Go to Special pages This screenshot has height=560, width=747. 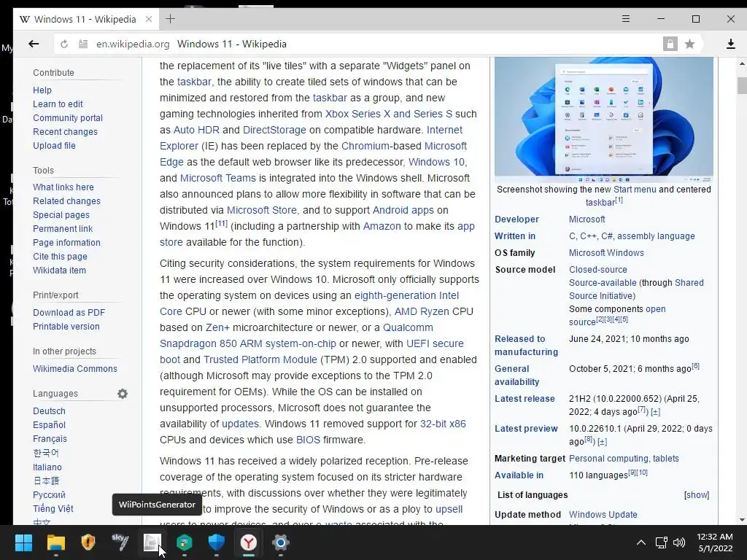[61, 215]
